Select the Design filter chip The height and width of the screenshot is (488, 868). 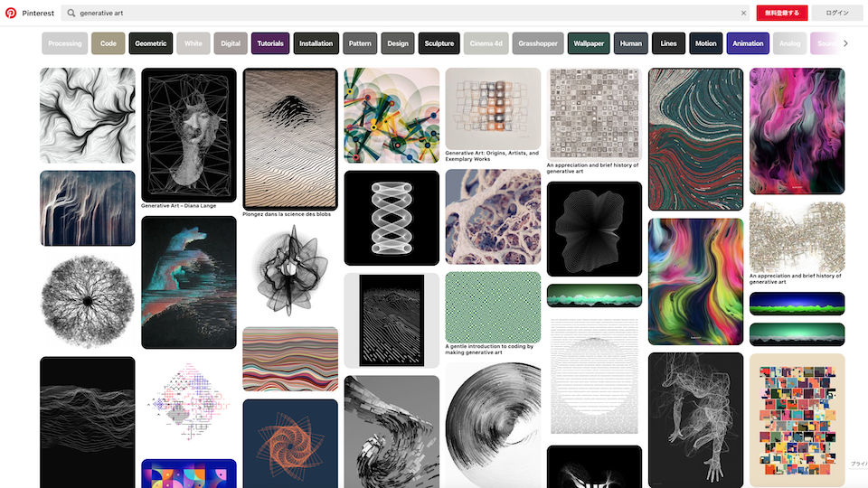398,43
